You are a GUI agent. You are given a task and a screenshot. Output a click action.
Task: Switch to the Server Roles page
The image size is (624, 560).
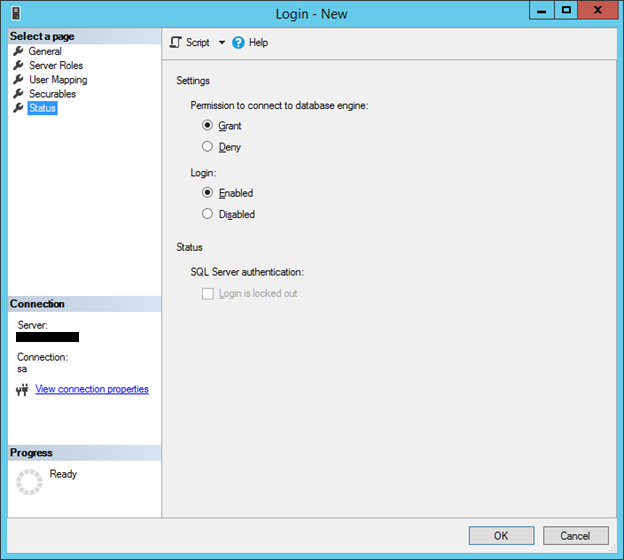pyautogui.click(x=56, y=65)
